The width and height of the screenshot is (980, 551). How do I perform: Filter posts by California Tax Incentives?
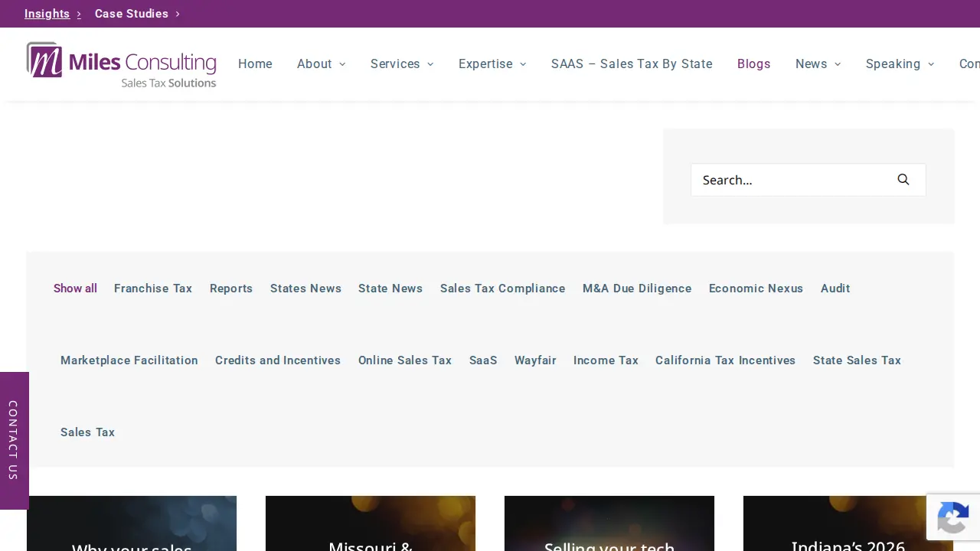(x=726, y=360)
